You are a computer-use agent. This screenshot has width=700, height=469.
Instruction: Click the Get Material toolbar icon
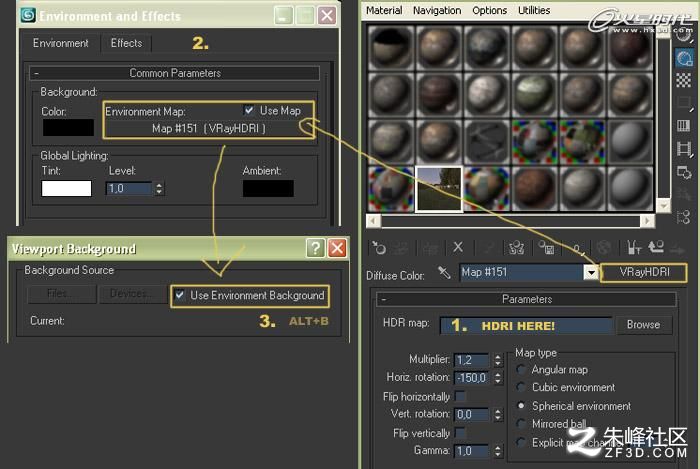click(379, 247)
